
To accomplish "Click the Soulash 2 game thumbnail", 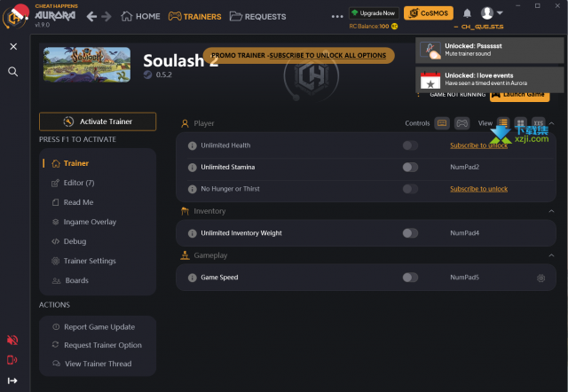I will pos(87,65).
